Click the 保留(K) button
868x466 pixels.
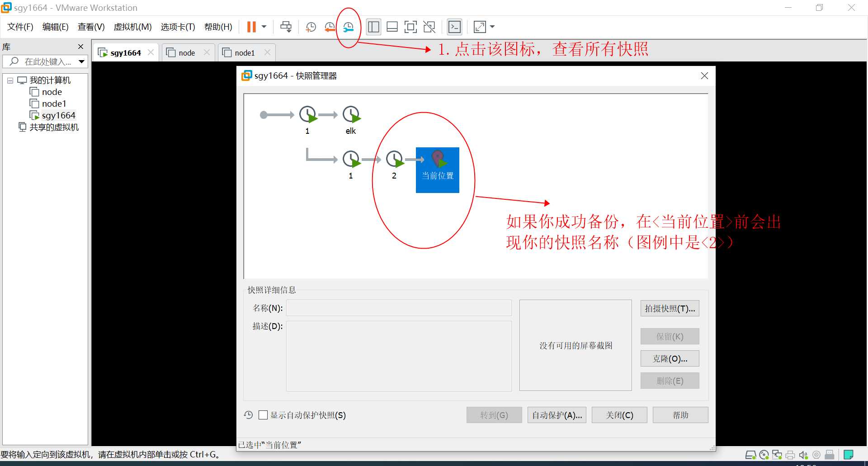tap(670, 337)
